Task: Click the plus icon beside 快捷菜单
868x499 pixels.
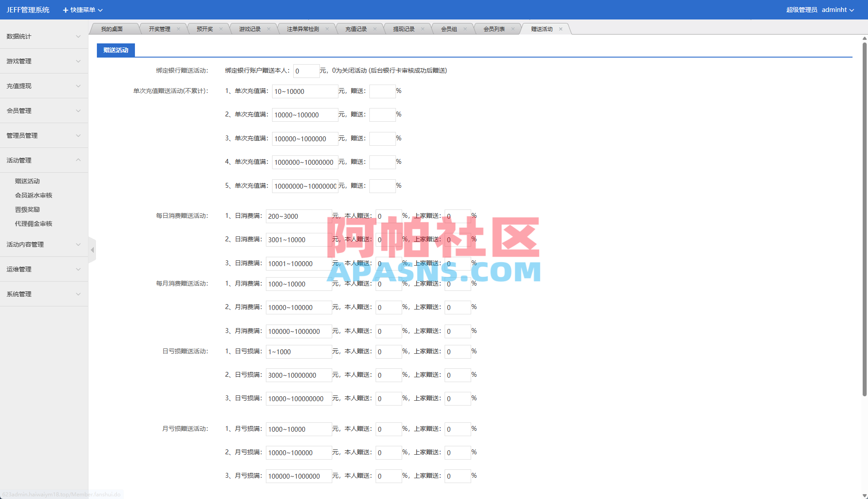Action: pos(65,10)
